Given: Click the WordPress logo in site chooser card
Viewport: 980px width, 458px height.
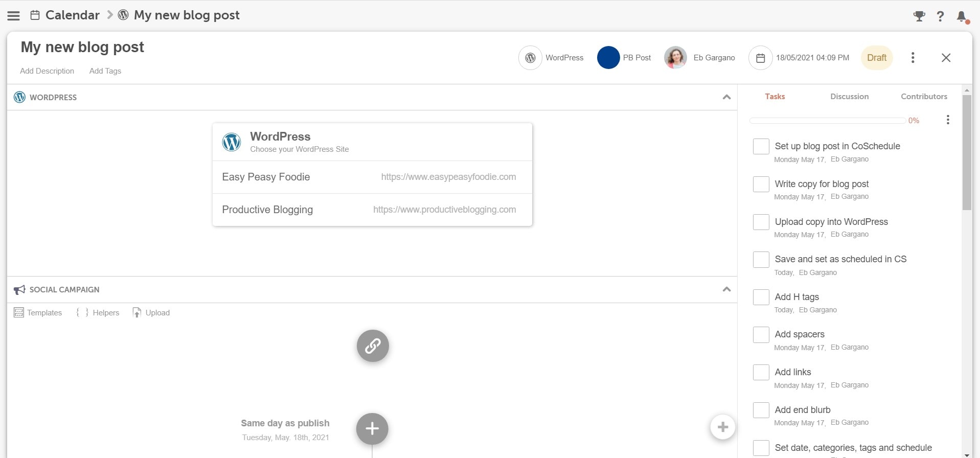Looking at the screenshot, I should [x=232, y=142].
